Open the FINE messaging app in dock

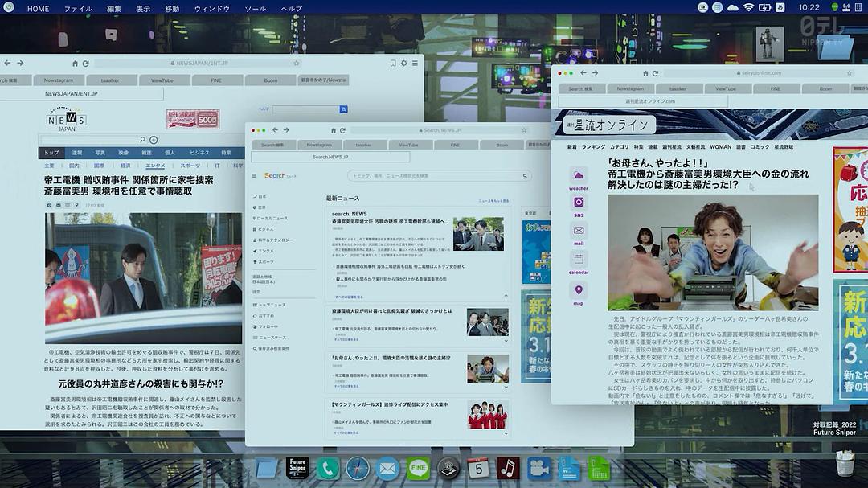click(418, 469)
